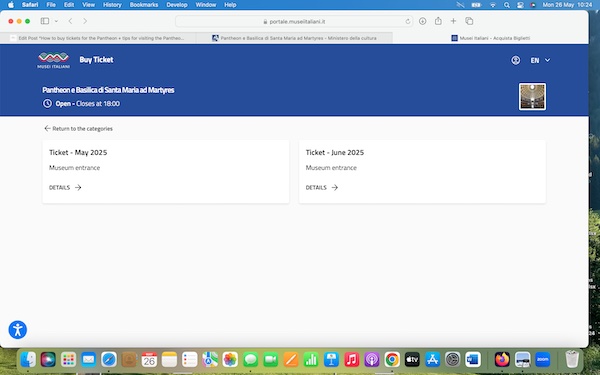Open the History menu
Image resolution: width=600 pixels, height=375 pixels.
click(x=112, y=5)
